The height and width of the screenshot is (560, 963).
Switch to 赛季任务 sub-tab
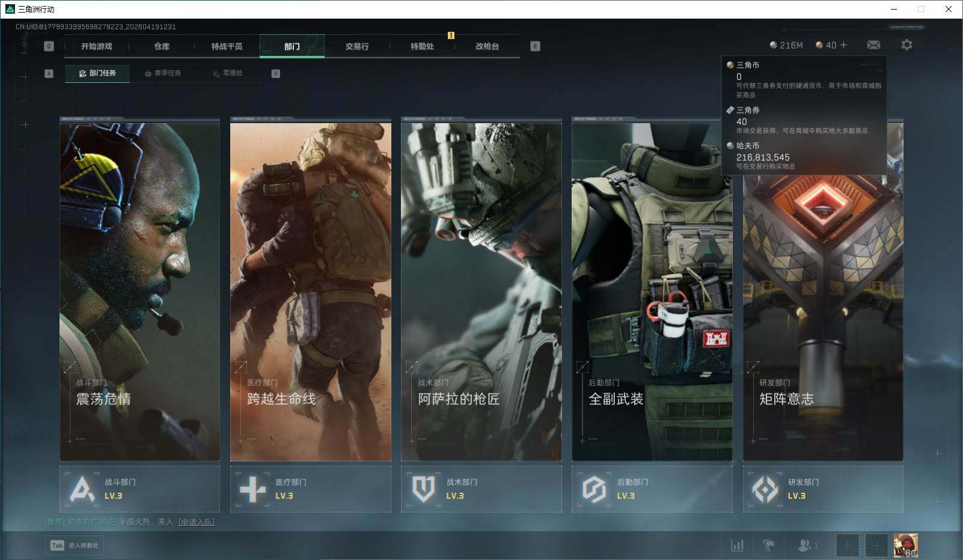pyautogui.click(x=163, y=73)
